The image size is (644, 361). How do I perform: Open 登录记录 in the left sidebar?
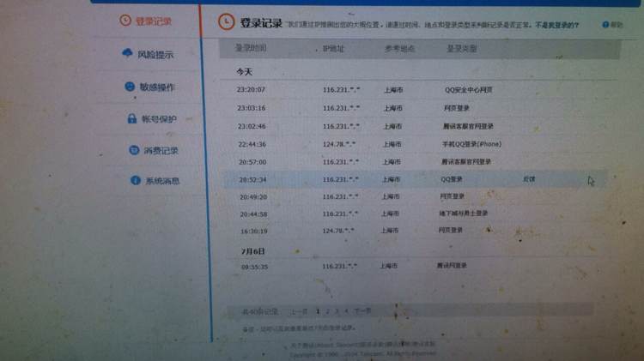click(x=153, y=21)
